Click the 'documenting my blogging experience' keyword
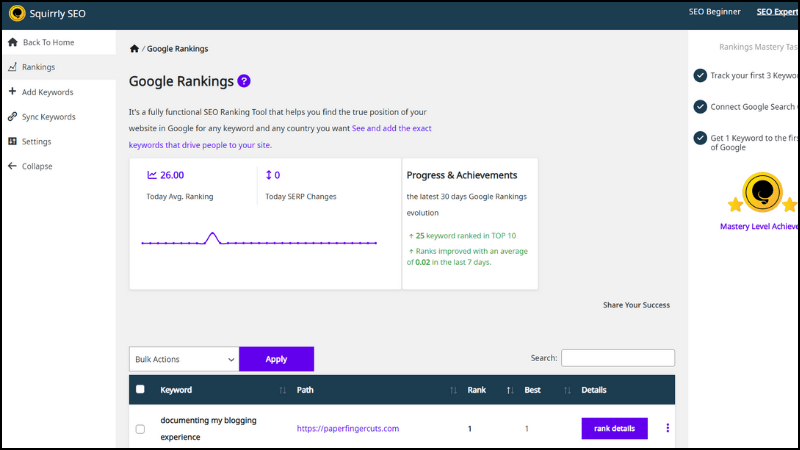800x450 pixels. coord(208,429)
